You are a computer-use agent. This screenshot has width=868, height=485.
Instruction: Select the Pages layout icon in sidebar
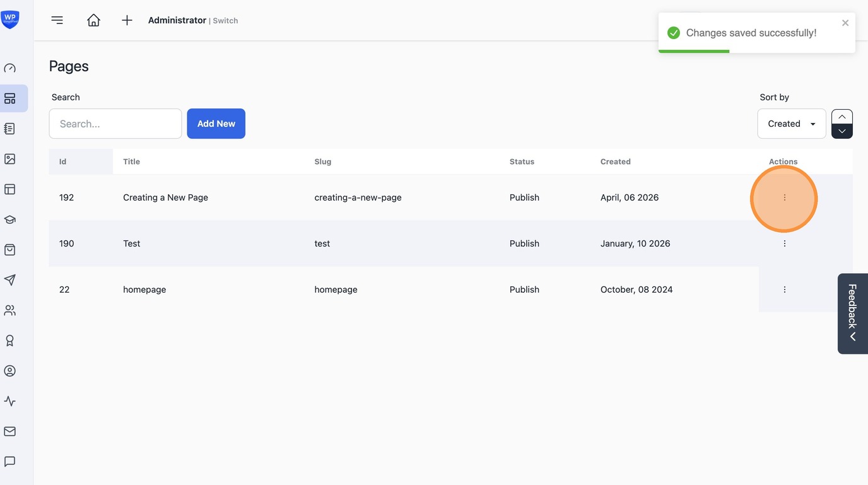coord(10,98)
